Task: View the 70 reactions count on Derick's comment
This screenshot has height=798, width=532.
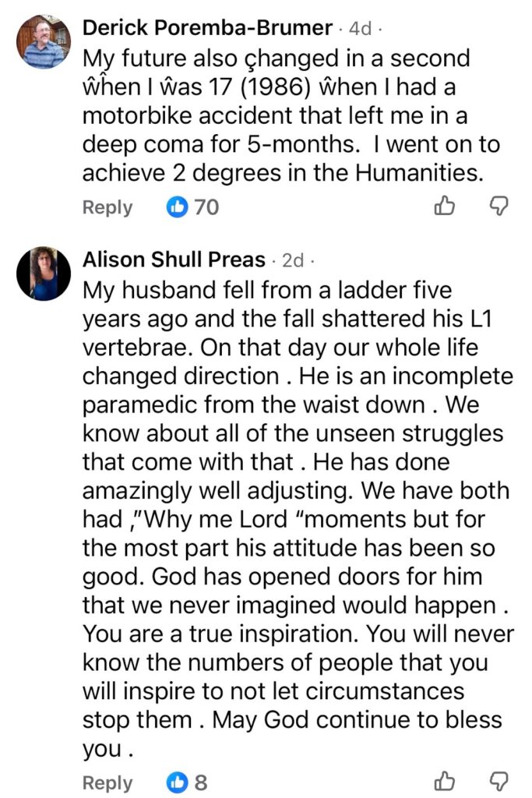Action: pos(206,207)
